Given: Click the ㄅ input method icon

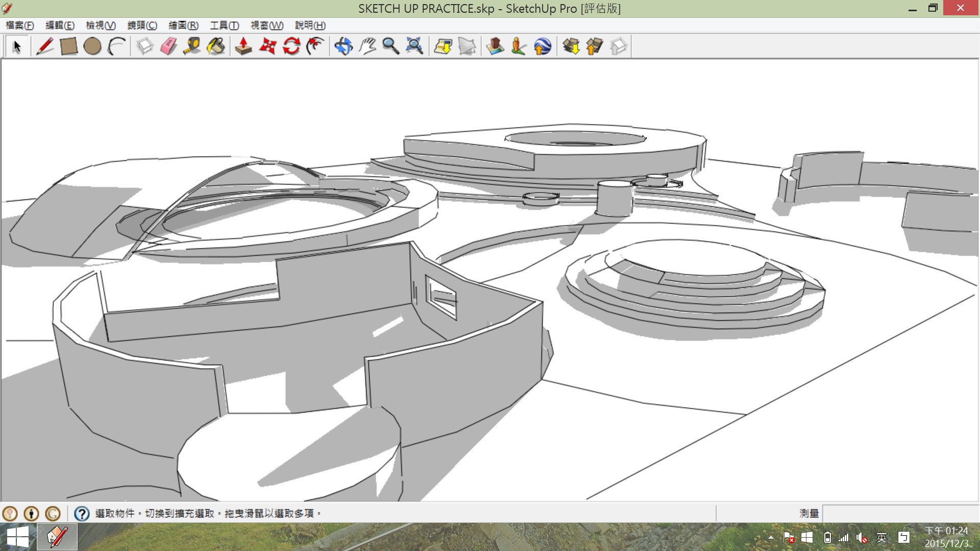Looking at the screenshot, I should (904, 538).
